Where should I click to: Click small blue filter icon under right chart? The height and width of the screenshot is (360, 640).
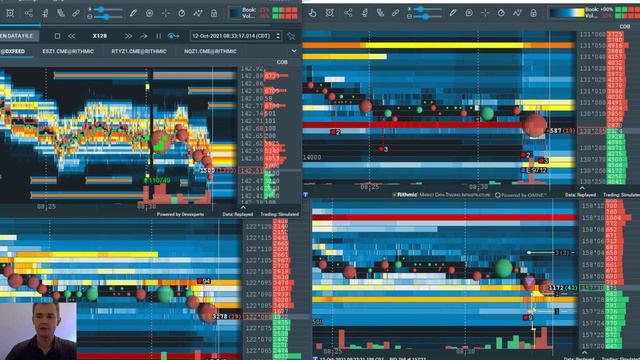tap(306, 195)
